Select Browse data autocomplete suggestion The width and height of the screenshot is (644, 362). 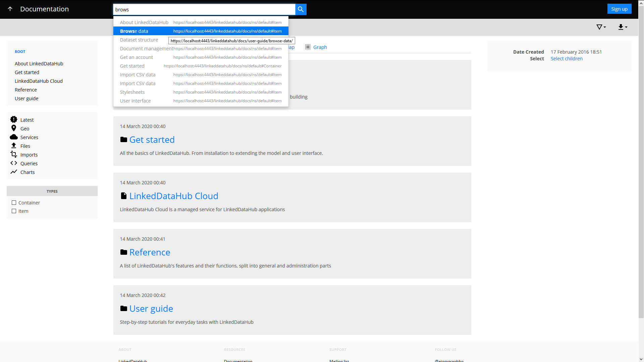click(x=134, y=31)
